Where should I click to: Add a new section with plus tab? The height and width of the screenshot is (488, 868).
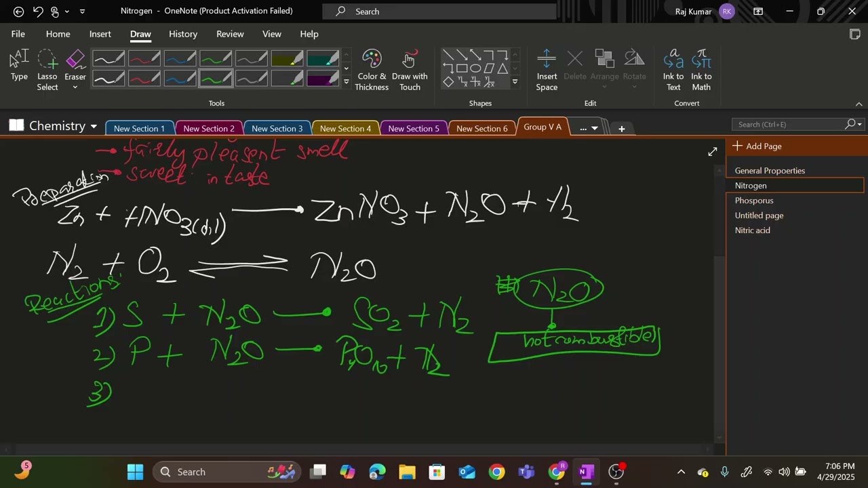621,129
